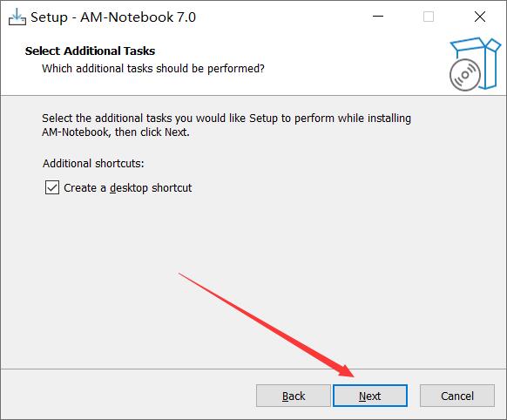This screenshot has height=420, width=507.
Task: Click the instruction text about additional tasks
Action: [226, 125]
